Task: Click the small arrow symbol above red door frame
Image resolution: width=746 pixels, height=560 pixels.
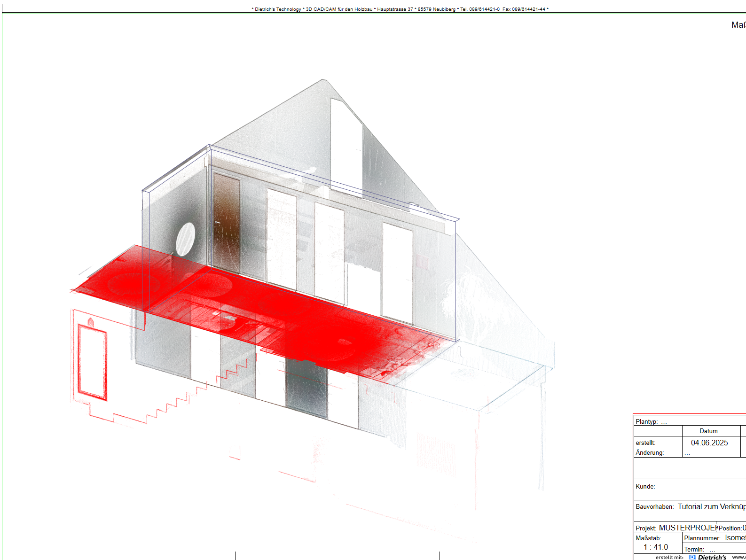Action: click(90, 322)
